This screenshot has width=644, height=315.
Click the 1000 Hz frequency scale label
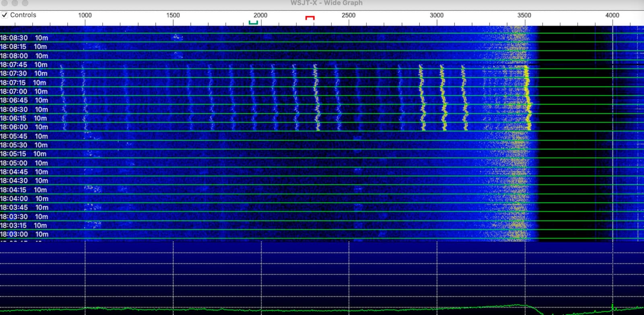85,15
